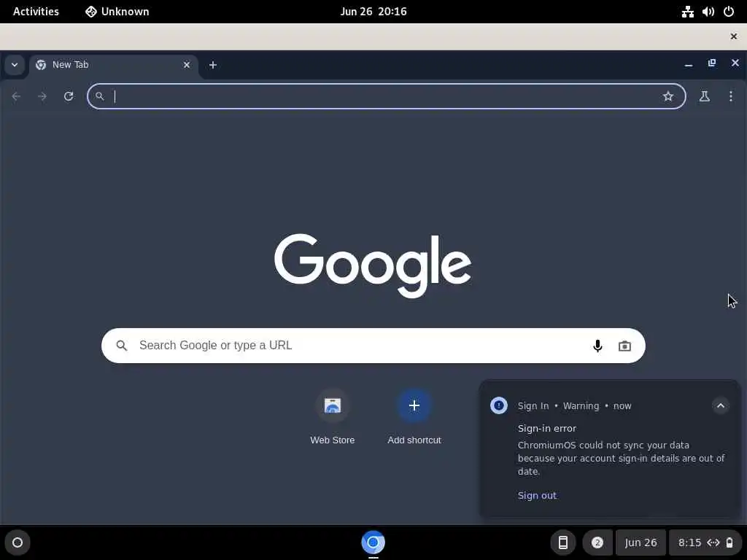
Task: Click the "Web Store" label text
Action: point(333,440)
